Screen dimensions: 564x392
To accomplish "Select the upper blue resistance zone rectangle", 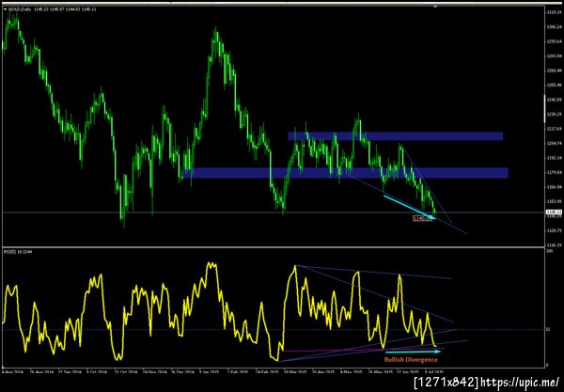I will (x=396, y=136).
